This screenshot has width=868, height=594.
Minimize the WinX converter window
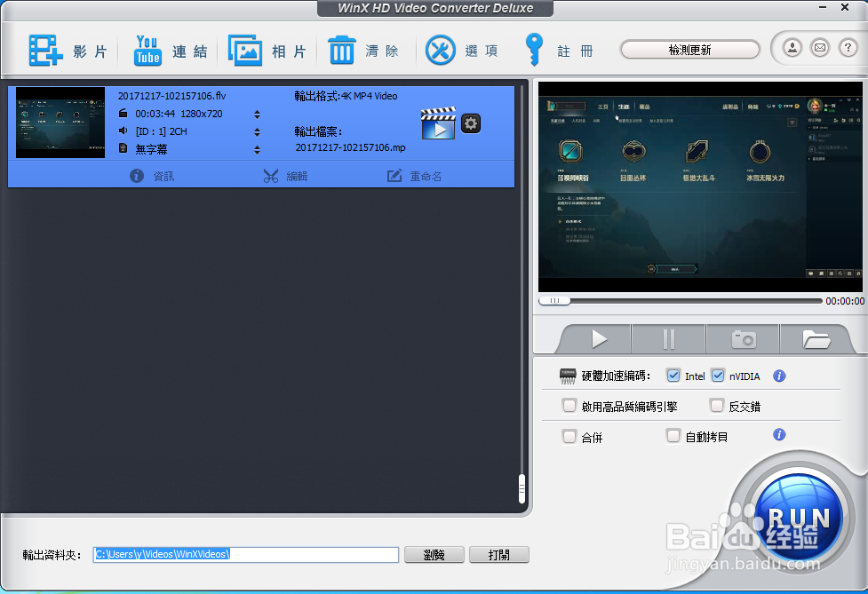[x=823, y=7]
